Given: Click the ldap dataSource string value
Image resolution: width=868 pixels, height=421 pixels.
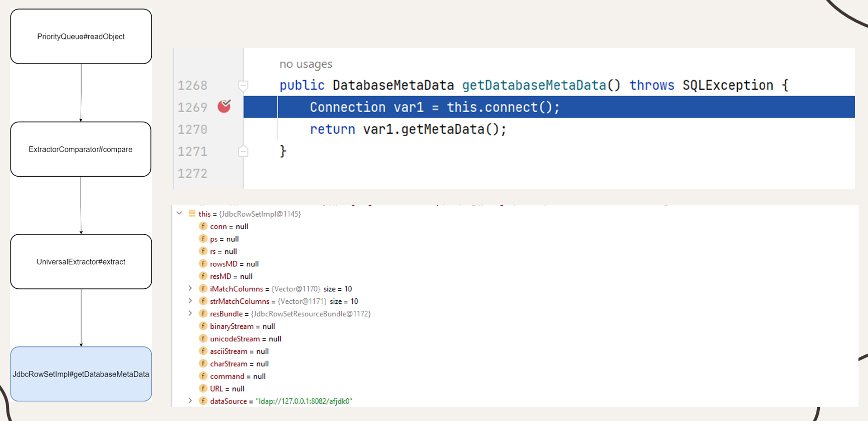Looking at the screenshot, I should point(304,401).
